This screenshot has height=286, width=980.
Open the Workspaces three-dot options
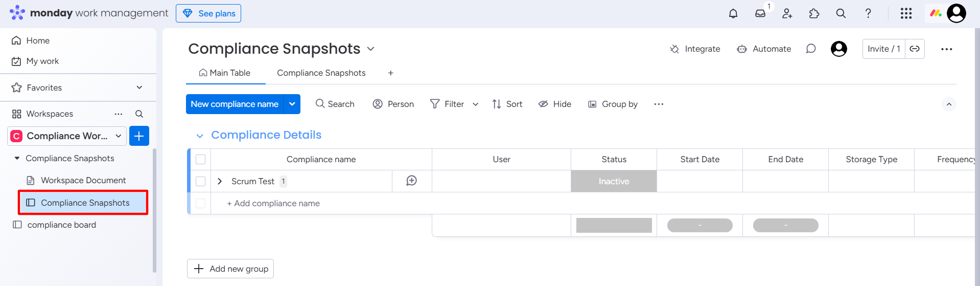coord(119,114)
